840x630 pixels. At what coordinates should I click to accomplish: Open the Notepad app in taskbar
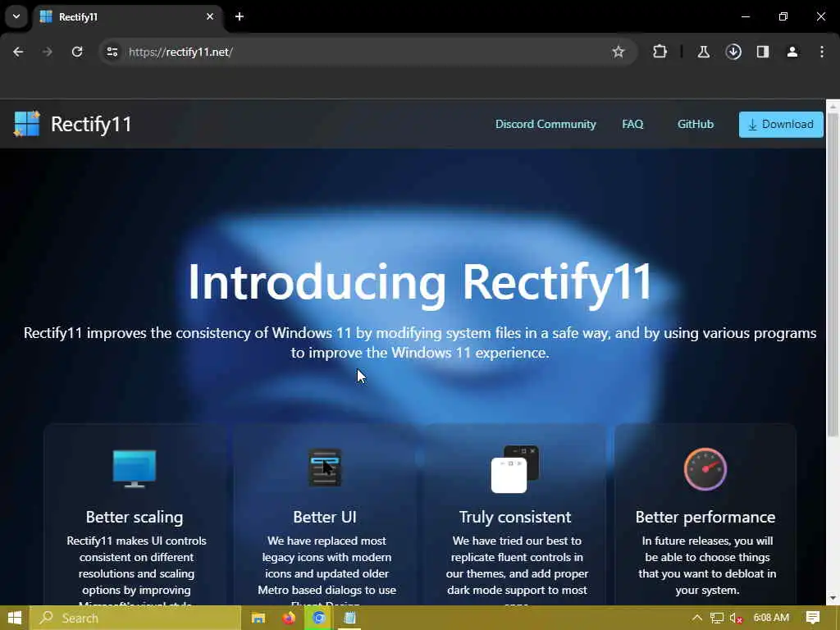click(349, 618)
